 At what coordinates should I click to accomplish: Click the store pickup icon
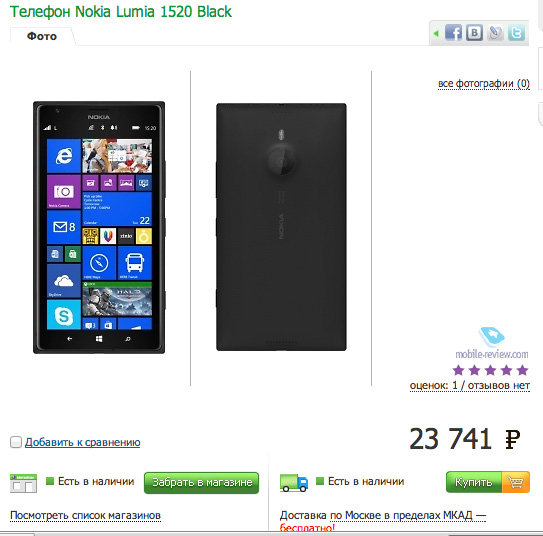click(23, 483)
